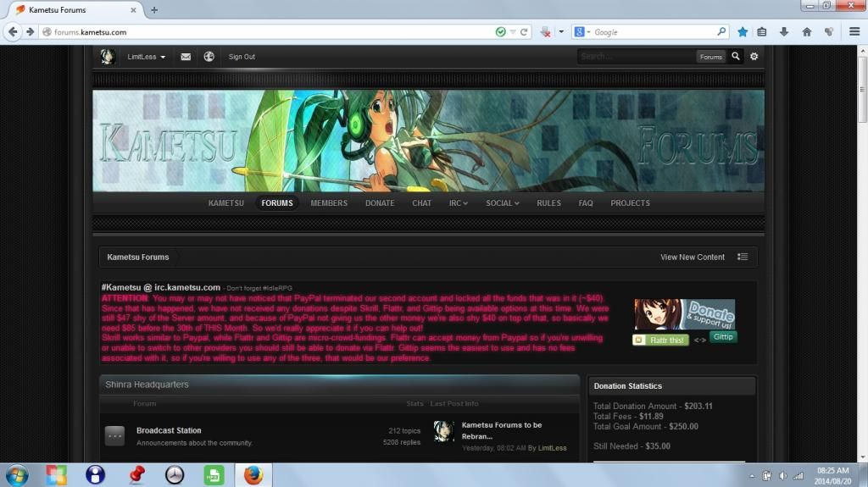The width and height of the screenshot is (868, 487).
Task: Open the RULES navigation tab
Action: 548,203
